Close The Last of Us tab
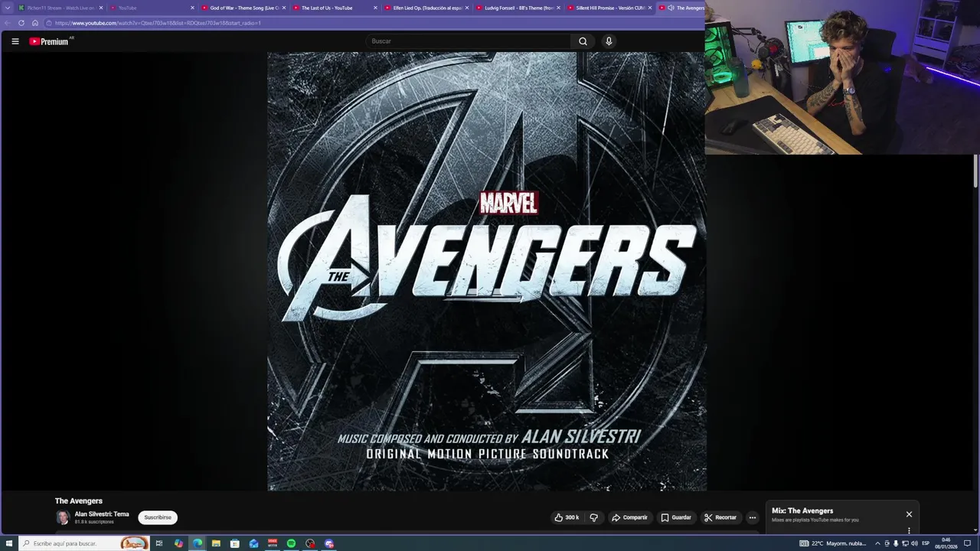Screen dimensions: 980x551 [x=375, y=8]
